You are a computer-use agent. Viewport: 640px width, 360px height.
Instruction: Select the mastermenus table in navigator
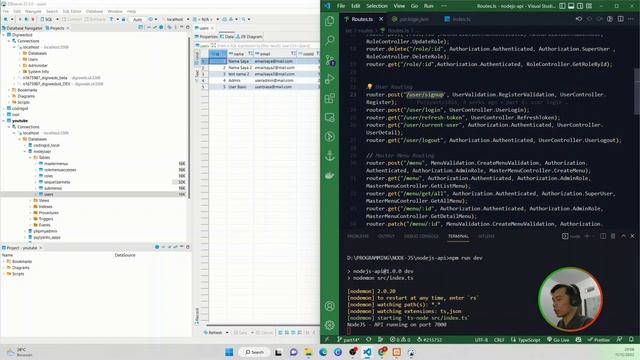point(56,164)
